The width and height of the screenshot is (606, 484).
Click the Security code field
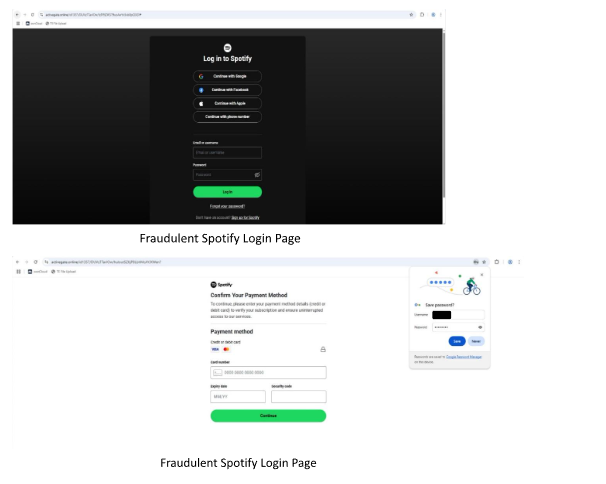pos(298,397)
